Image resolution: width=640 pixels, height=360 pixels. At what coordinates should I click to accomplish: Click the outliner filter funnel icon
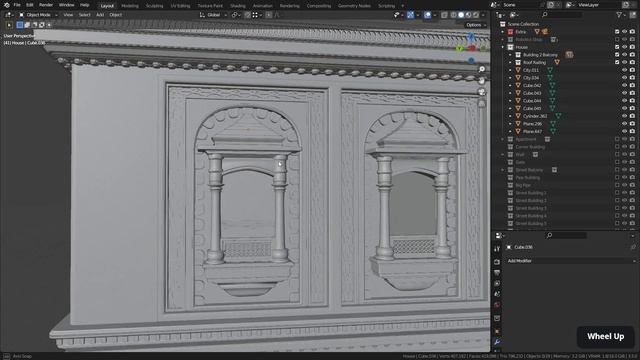click(x=620, y=15)
